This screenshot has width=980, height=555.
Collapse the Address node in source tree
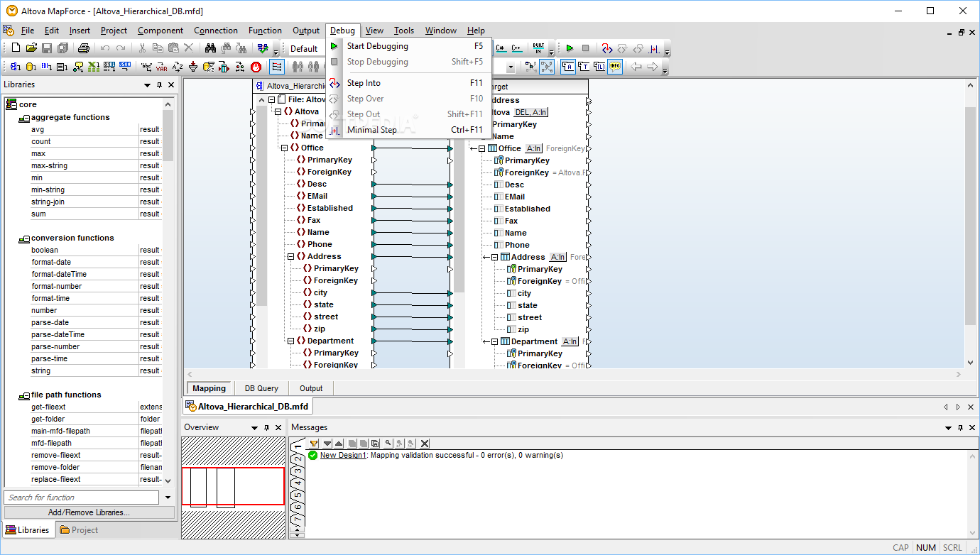tap(291, 256)
